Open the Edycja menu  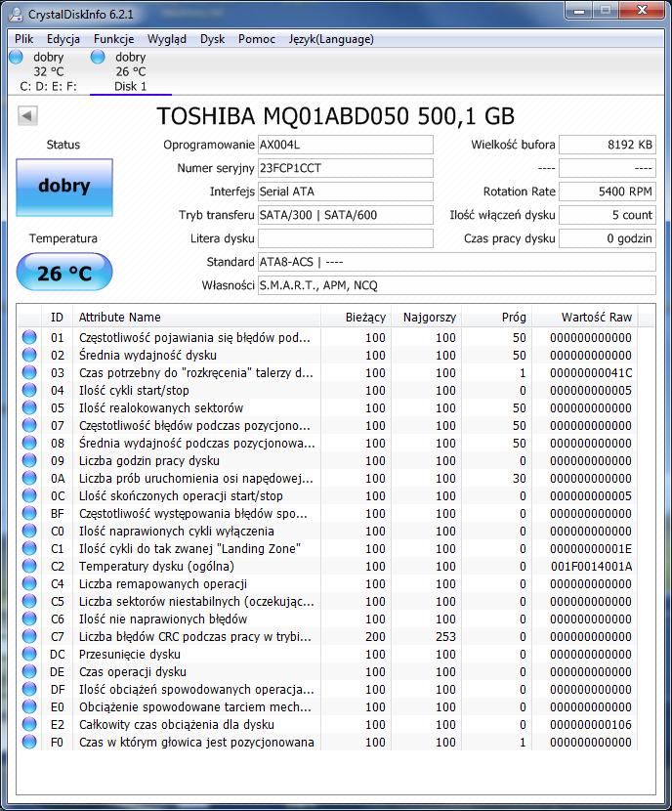pyautogui.click(x=63, y=39)
